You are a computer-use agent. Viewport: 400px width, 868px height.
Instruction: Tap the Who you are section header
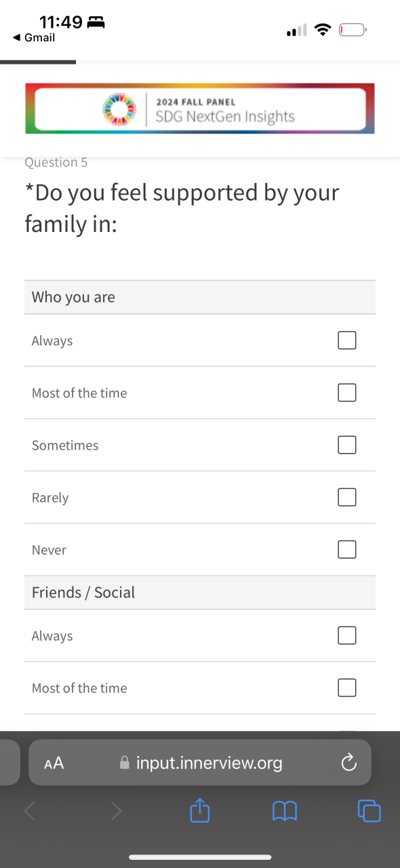click(200, 297)
